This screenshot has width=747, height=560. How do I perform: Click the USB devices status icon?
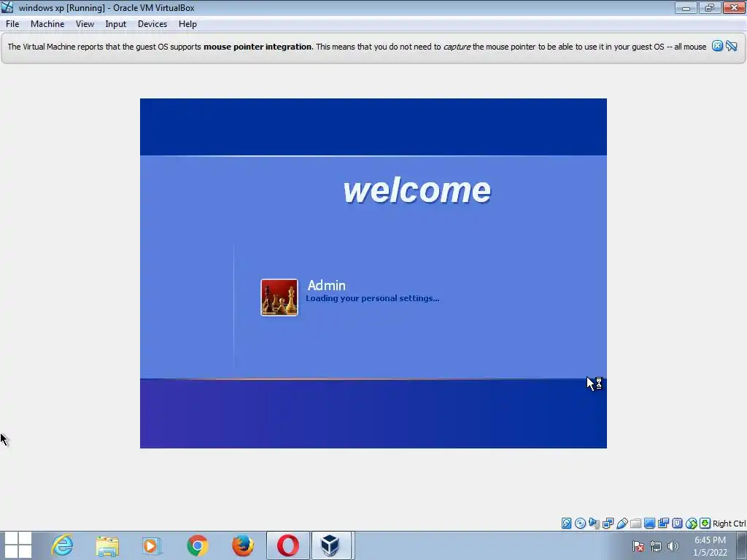622,524
